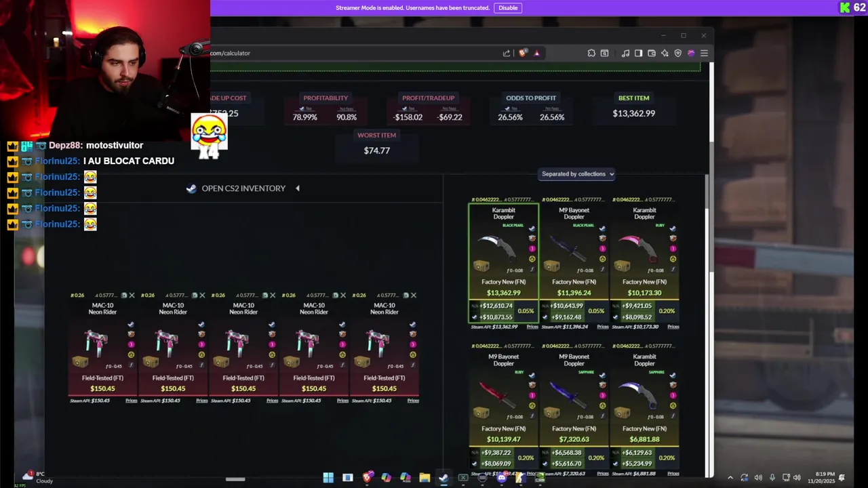Image resolution: width=868 pixels, height=488 pixels.
Task: Click Steam icon on Karambit Doppler Ruby card
Action: (x=673, y=228)
